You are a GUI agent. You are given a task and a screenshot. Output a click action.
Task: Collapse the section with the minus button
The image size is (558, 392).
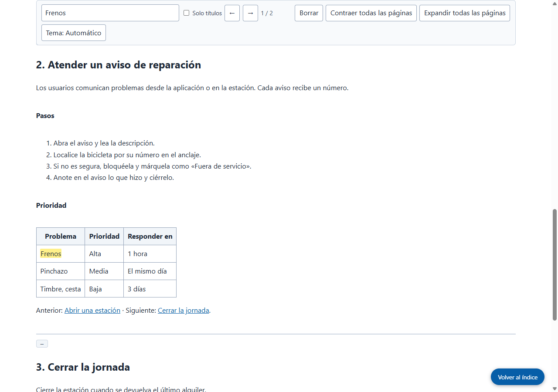(x=42, y=344)
